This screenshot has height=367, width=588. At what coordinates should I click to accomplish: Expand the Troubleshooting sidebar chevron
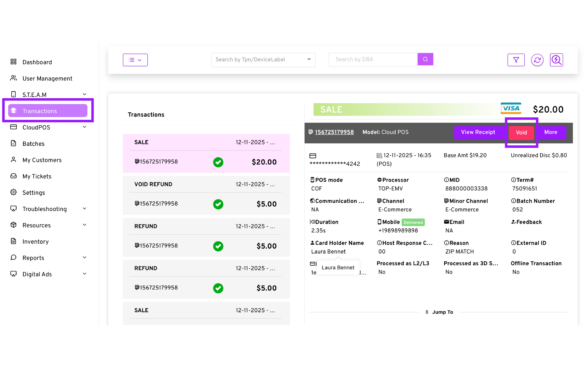click(84, 209)
